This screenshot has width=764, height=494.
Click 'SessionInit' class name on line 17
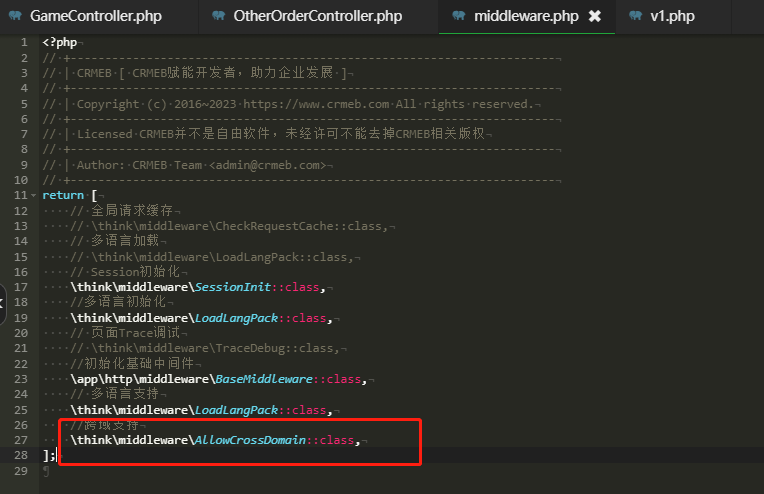pyautogui.click(x=232, y=287)
